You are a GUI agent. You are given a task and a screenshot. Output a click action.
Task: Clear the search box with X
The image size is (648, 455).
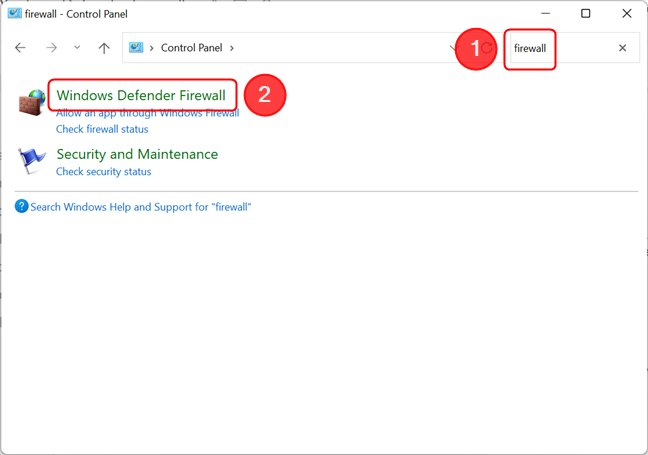[x=622, y=48]
